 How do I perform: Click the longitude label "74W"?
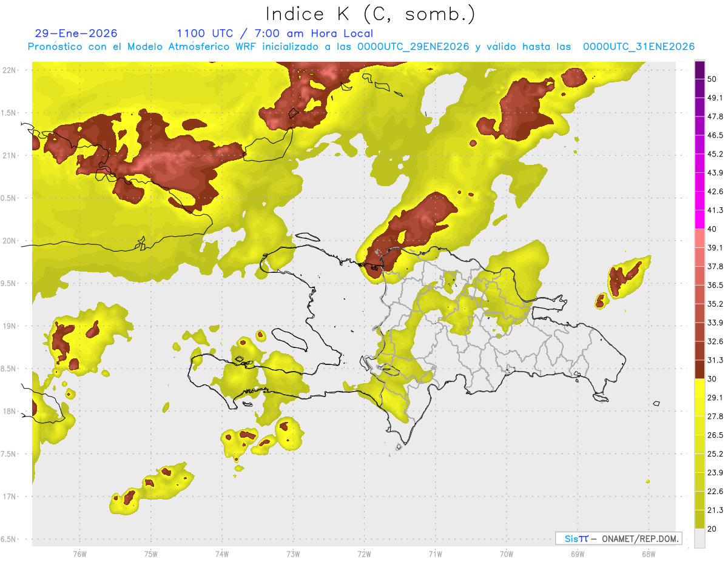tap(222, 554)
